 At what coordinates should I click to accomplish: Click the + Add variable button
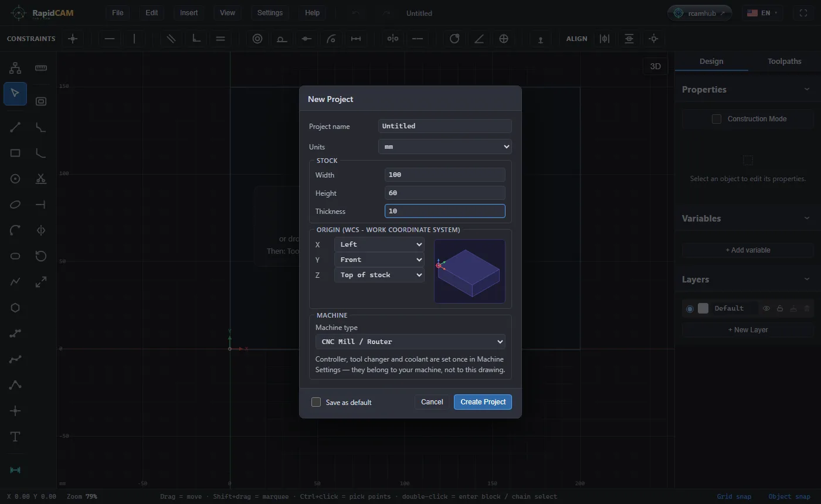[x=748, y=250]
